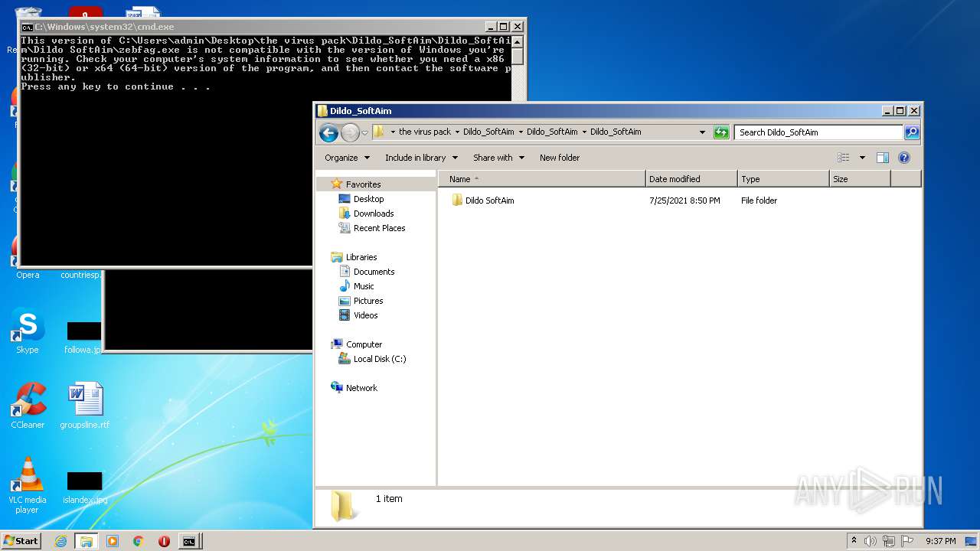Sort by Name column
Screen dimensions: 980x551
pos(542,179)
